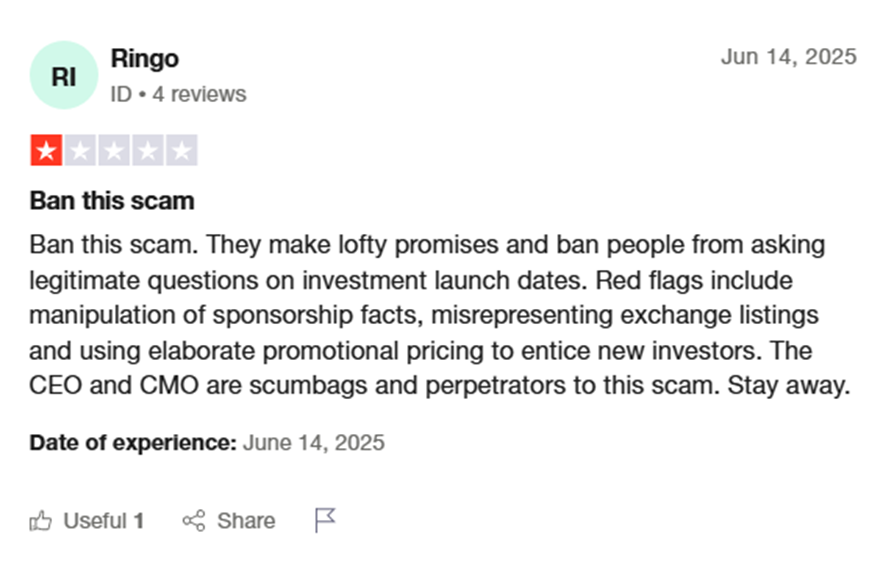This screenshot has height=583, width=883.
Task: Click the Jun 14, 2025 review date
Action: 788,57
